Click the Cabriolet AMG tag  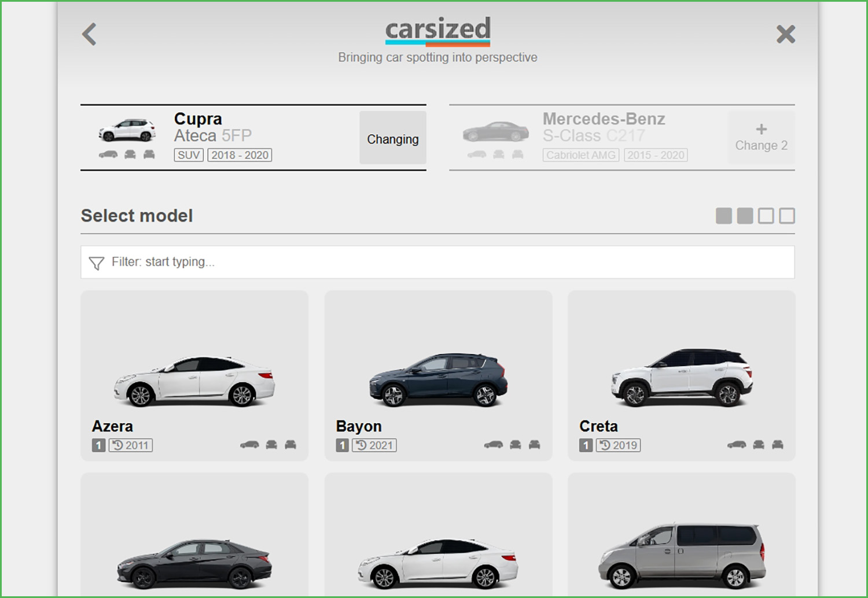pyautogui.click(x=581, y=155)
